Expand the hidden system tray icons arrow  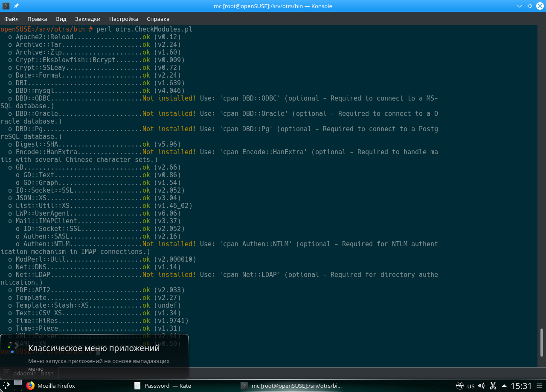pyautogui.click(x=503, y=386)
